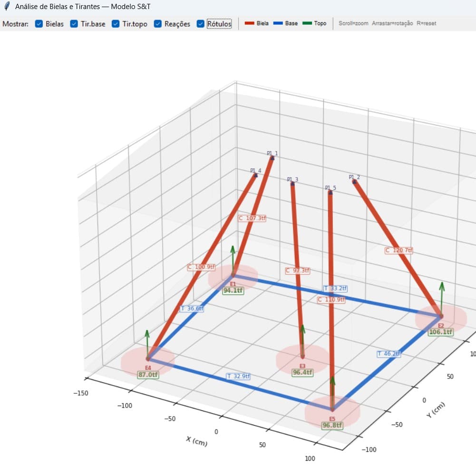Click the green reaction arrow at E1
This screenshot has width=476, height=476.
[x=233, y=260]
